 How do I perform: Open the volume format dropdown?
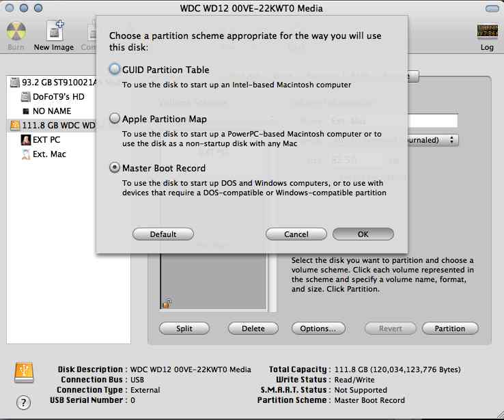[x=433, y=140]
